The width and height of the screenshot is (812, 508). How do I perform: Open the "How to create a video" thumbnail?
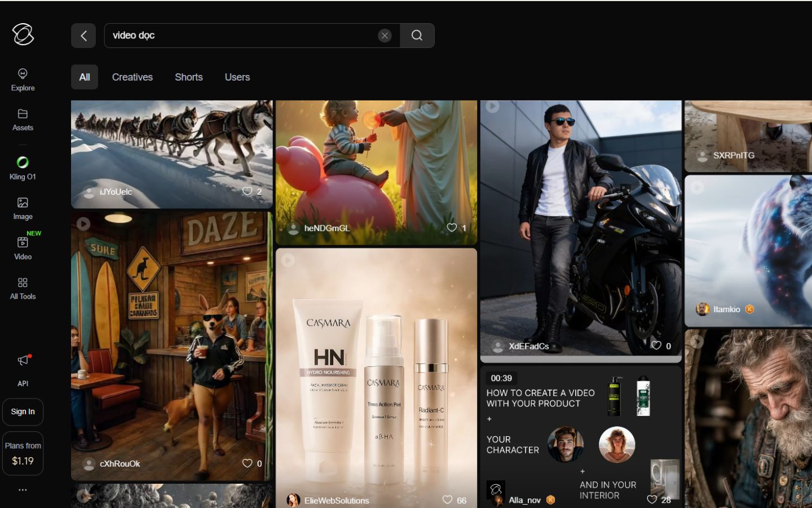click(x=581, y=437)
